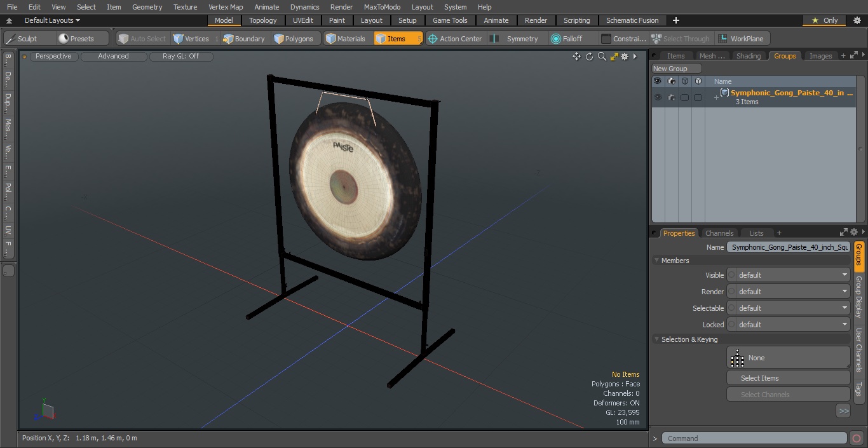Open the Group Display vertical tab
868x448 pixels.
click(x=858, y=297)
